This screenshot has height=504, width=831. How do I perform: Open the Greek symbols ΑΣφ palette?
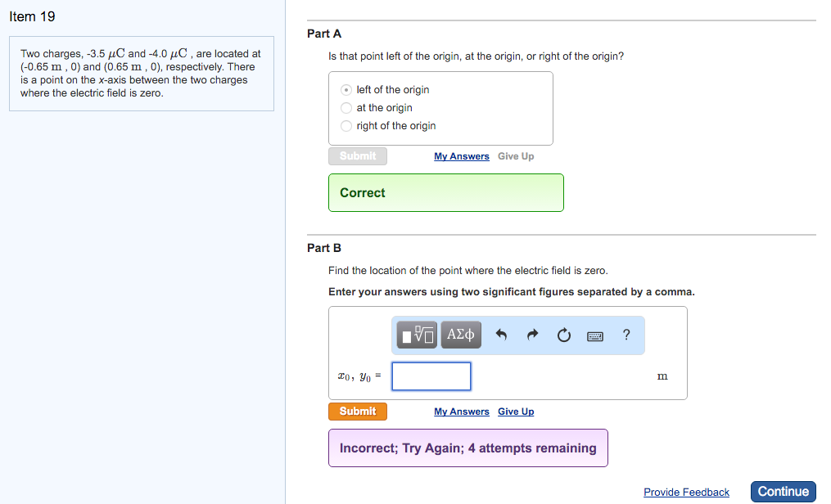pyautogui.click(x=460, y=335)
